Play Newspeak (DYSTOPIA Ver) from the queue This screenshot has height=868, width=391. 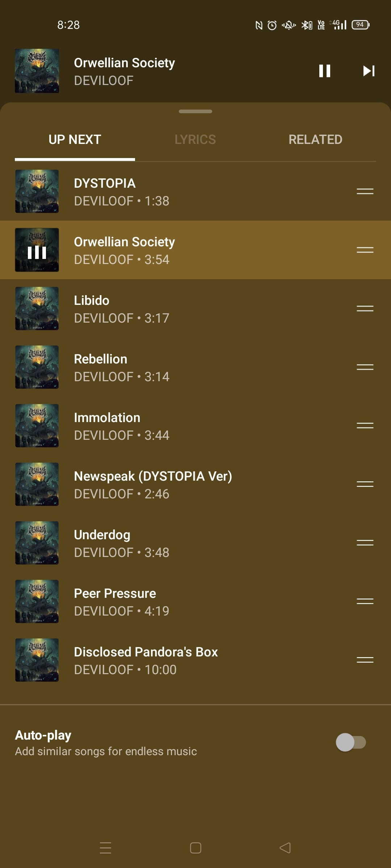click(x=195, y=484)
